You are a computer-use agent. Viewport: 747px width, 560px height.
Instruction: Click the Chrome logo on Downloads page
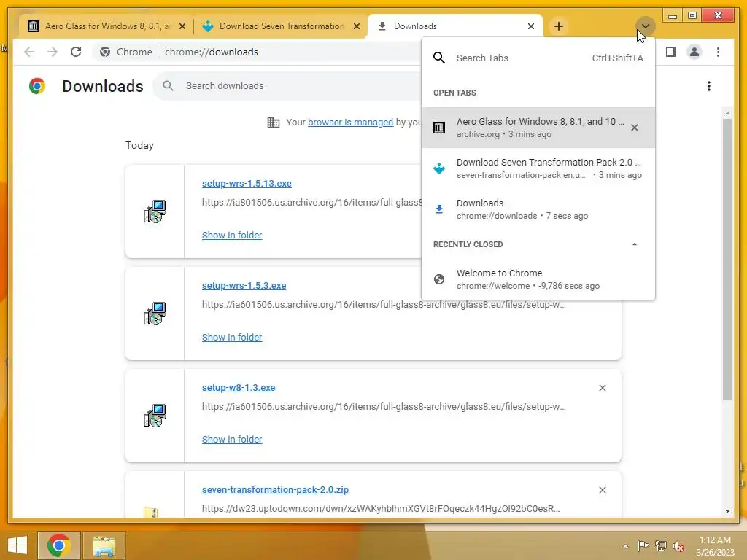click(x=37, y=86)
